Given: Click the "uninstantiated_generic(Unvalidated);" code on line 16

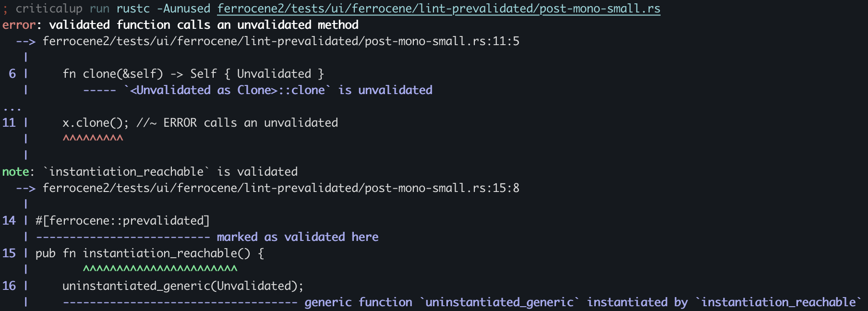Looking at the screenshot, I should tap(183, 286).
